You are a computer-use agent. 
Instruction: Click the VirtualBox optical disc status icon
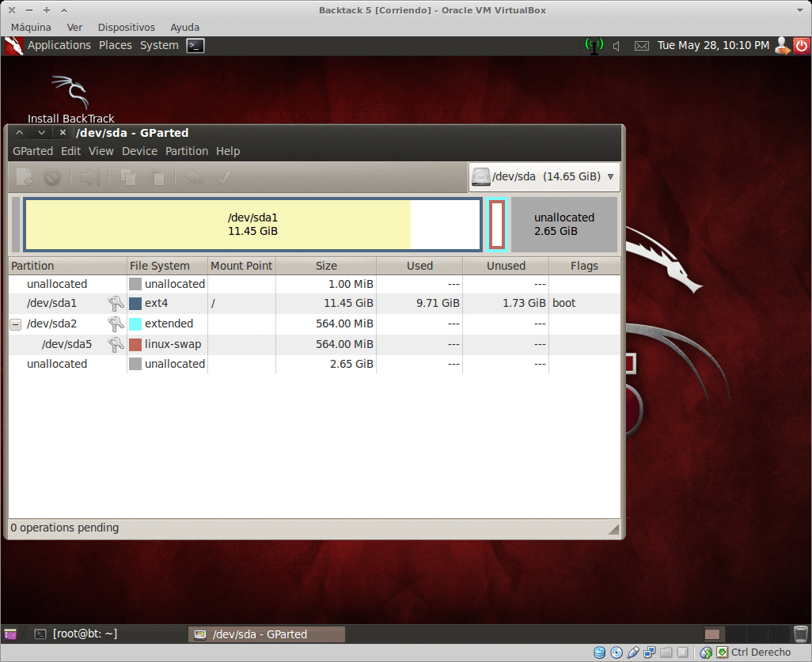pos(616,653)
